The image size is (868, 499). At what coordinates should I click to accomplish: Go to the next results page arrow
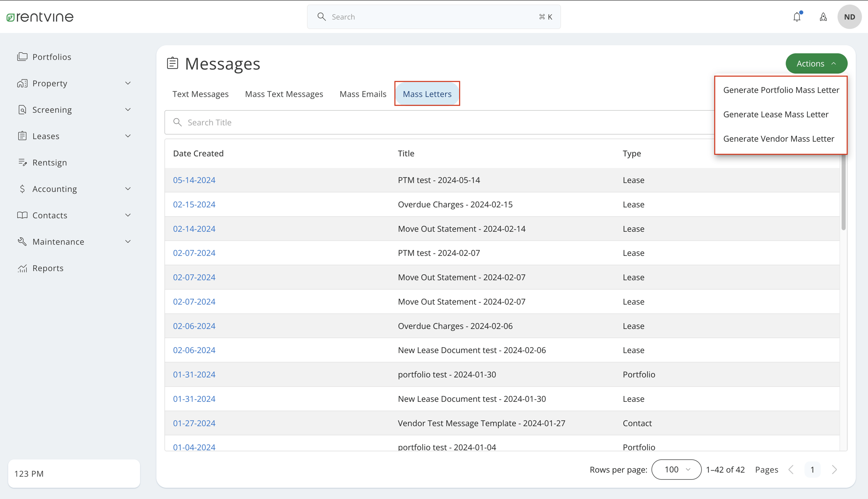click(x=834, y=470)
